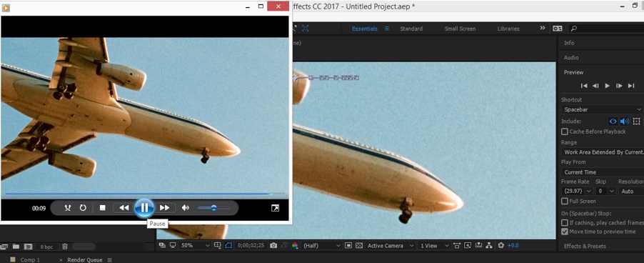Open the Info panel

569,43
